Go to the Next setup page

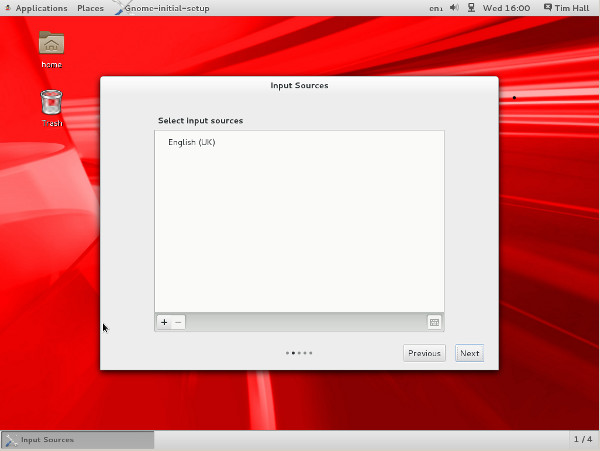pos(470,353)
